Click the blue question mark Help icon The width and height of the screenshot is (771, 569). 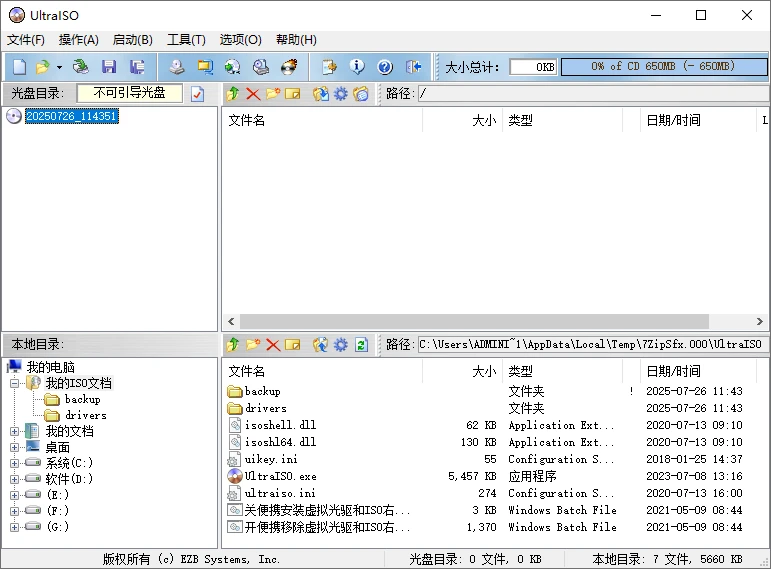(385, 67)
